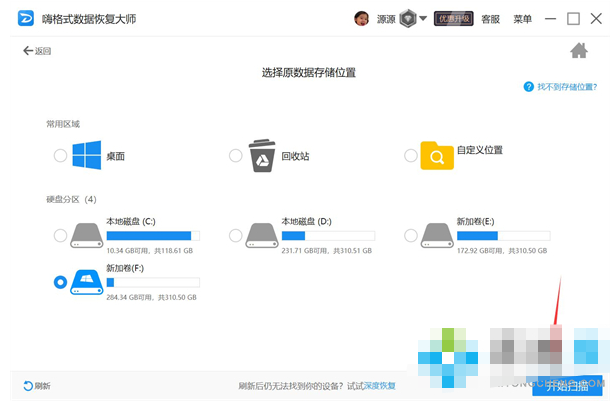Open the 深度恢复 link

(378, 386)
